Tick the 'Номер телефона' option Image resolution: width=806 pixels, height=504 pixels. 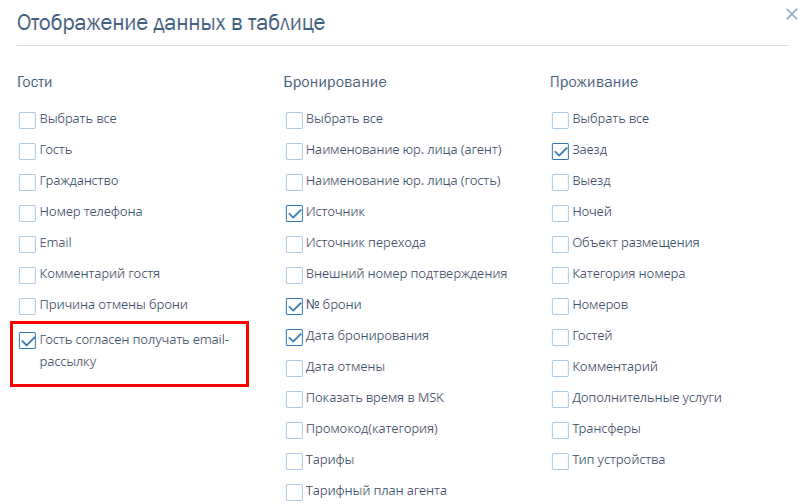(x=28, y=213)
